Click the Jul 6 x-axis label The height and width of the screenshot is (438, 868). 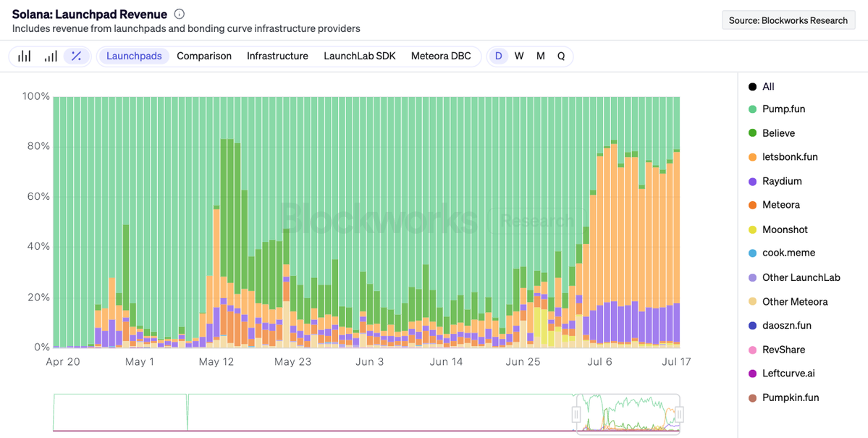coord(601,362)
